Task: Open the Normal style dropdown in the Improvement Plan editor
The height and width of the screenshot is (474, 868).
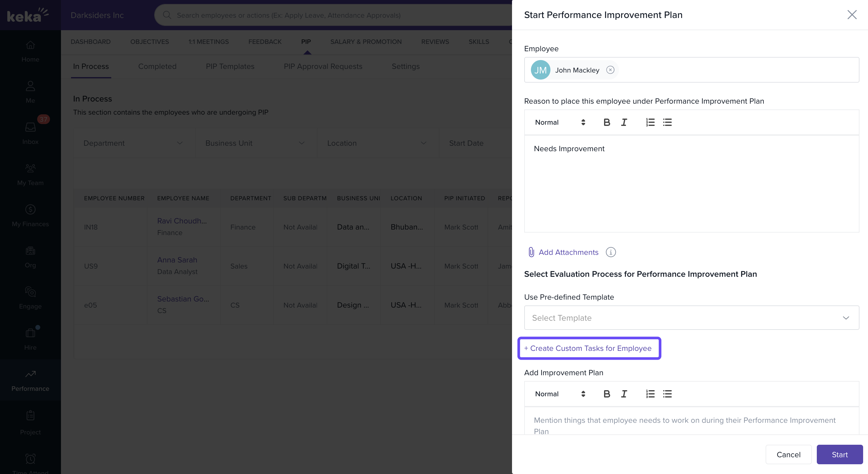Action: pos(560,394)
